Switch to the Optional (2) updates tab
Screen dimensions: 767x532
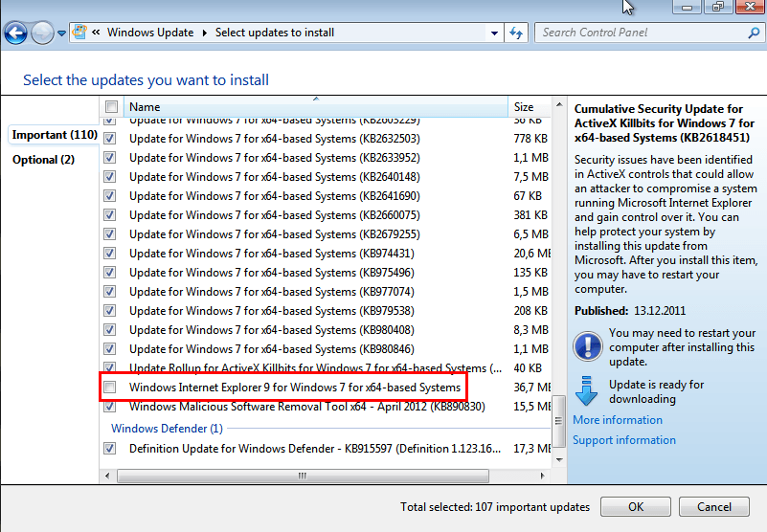coord(43,160)
